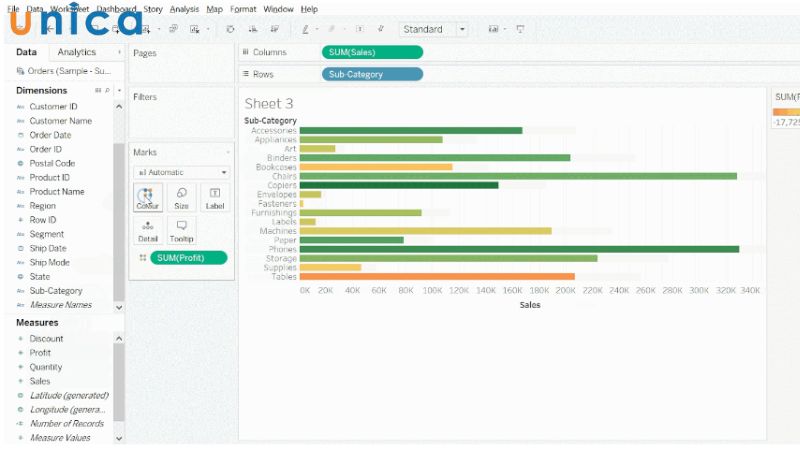Click the Tooltip marks card button

click(181, 231)
